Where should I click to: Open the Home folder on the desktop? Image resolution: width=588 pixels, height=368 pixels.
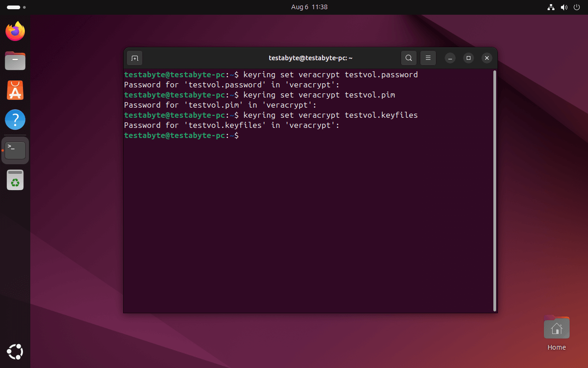click(x=556, y=327)
